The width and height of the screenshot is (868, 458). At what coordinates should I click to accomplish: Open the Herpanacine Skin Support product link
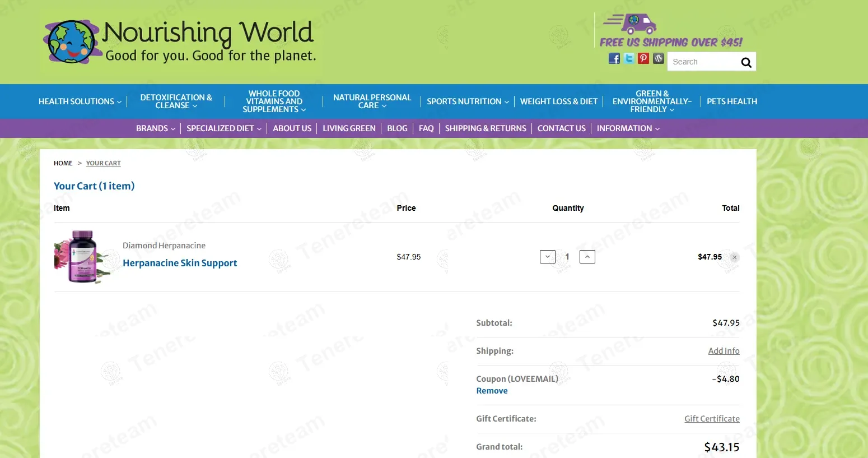pyautogui.click(x=180, y=263)
